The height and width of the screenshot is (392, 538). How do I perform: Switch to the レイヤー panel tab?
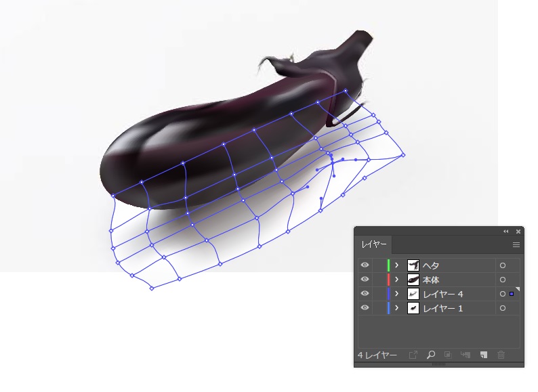click(373, 244)
